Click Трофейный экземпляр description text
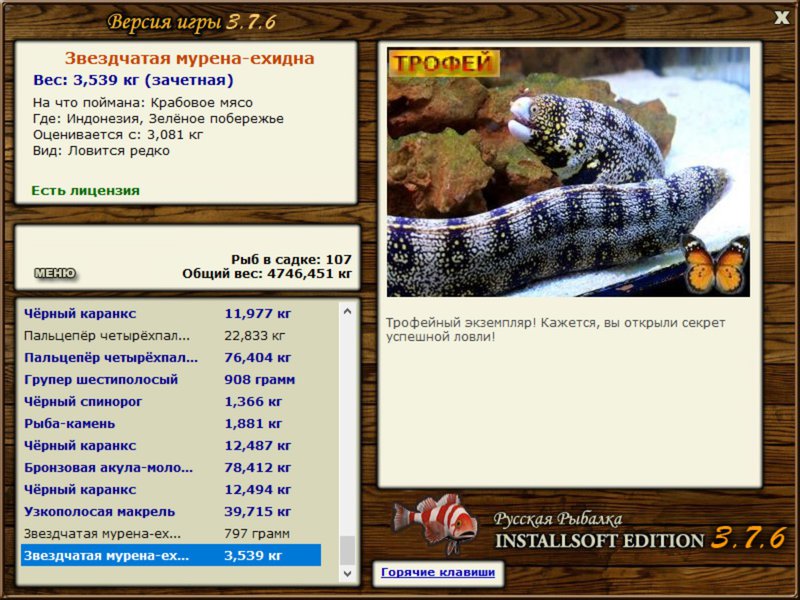This screenshot has height=600, width=800. click(555, 330)
